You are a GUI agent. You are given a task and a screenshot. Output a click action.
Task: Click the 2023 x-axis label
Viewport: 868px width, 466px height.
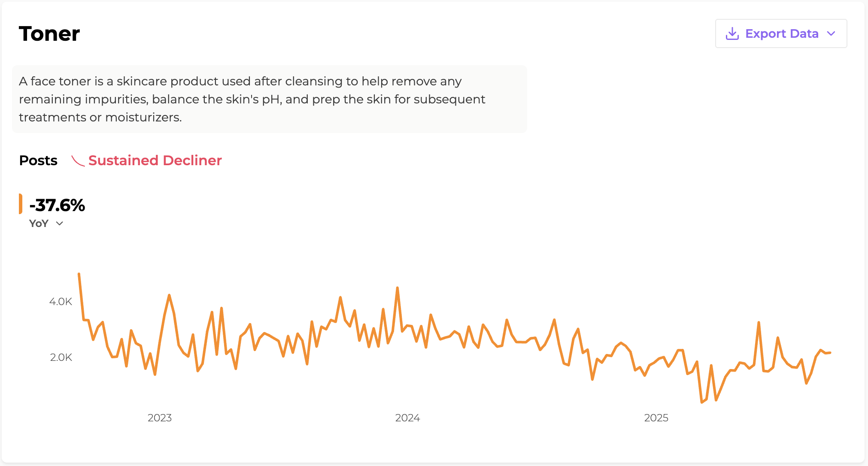tap(160, 418)
